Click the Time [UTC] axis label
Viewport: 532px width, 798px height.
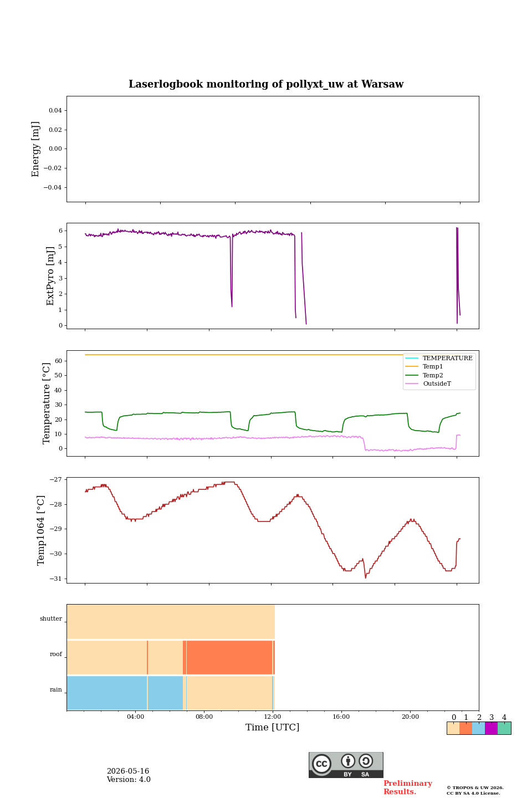273,727
